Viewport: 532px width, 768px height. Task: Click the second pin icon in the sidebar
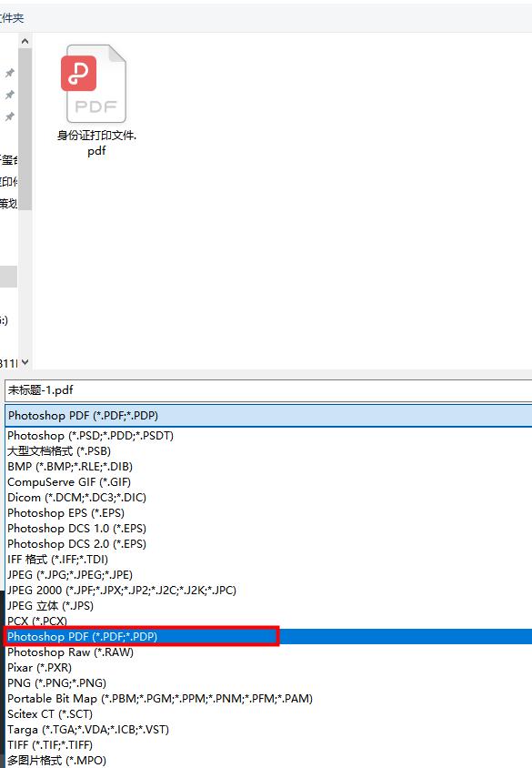9,95
